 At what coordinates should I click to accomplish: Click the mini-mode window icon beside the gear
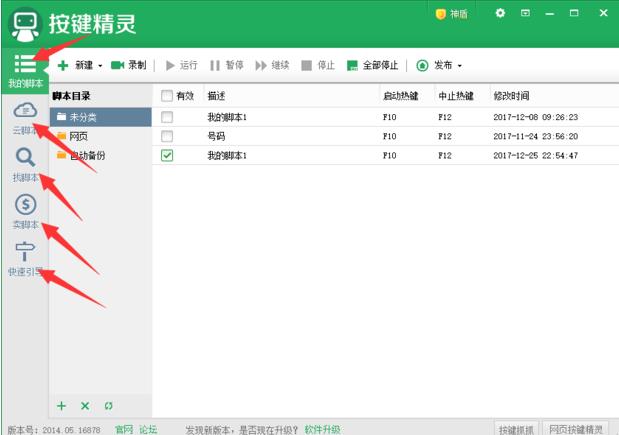click(x=525, y=13)
